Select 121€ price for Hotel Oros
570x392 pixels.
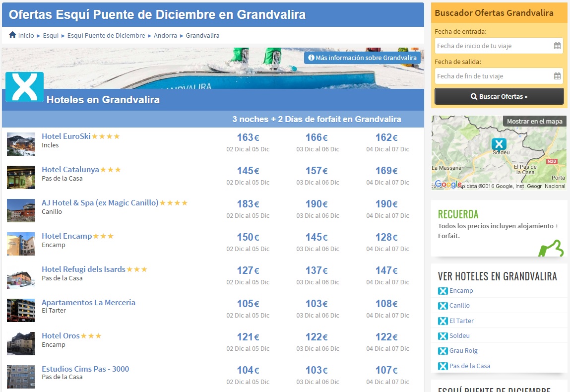point(248,337)
